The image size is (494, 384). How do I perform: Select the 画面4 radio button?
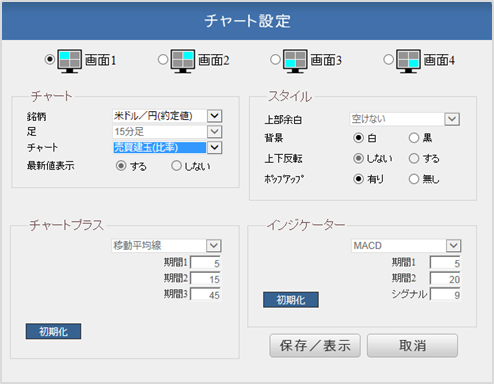pos(388,60)
